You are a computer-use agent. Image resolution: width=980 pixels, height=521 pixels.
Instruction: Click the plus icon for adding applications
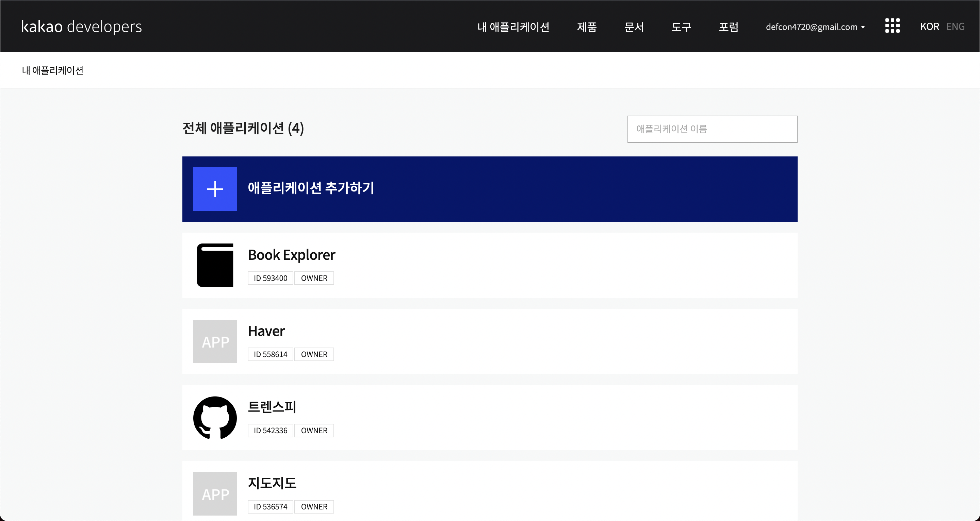coord(215,189)
